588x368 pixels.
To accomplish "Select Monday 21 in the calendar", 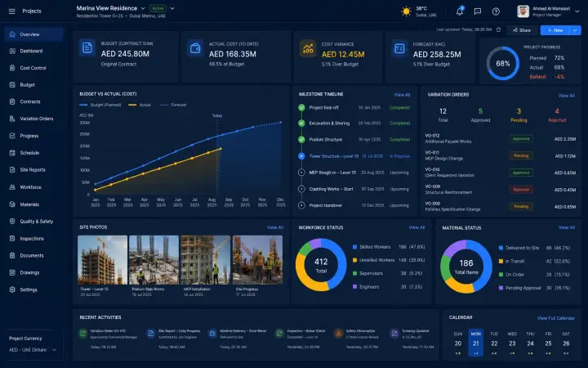I will tap(476, 343).
